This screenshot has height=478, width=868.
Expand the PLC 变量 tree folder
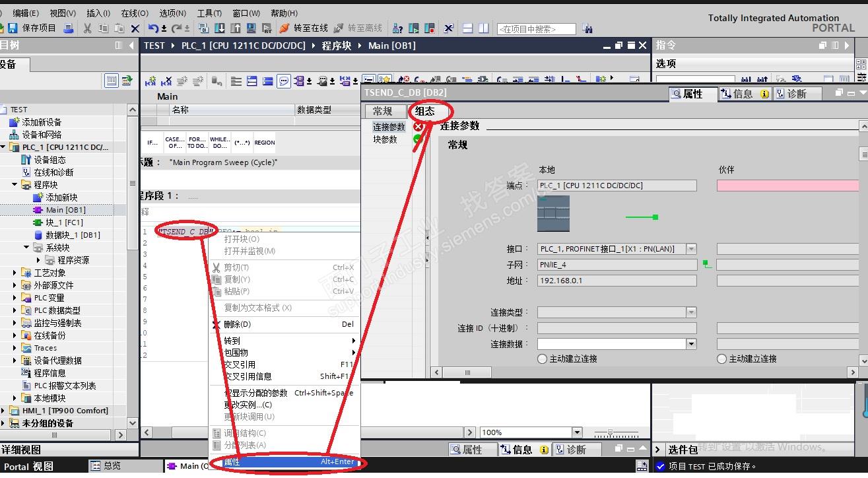[x=15, y=298]
